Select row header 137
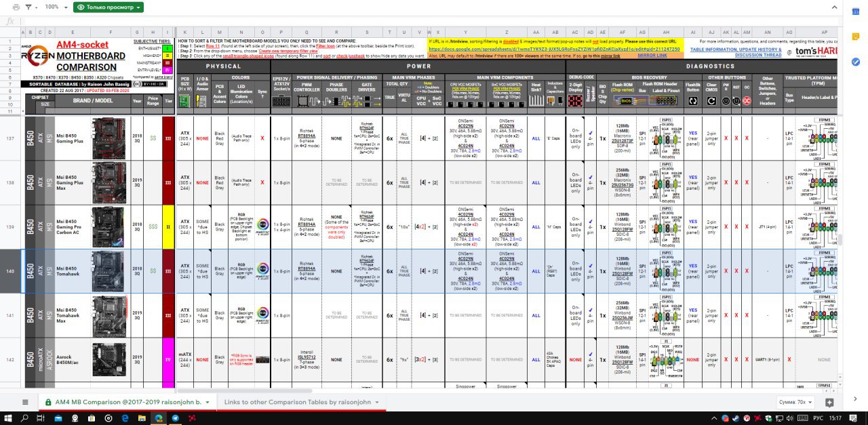The width and height of the screenshot is (868, 425). [9, 138]
